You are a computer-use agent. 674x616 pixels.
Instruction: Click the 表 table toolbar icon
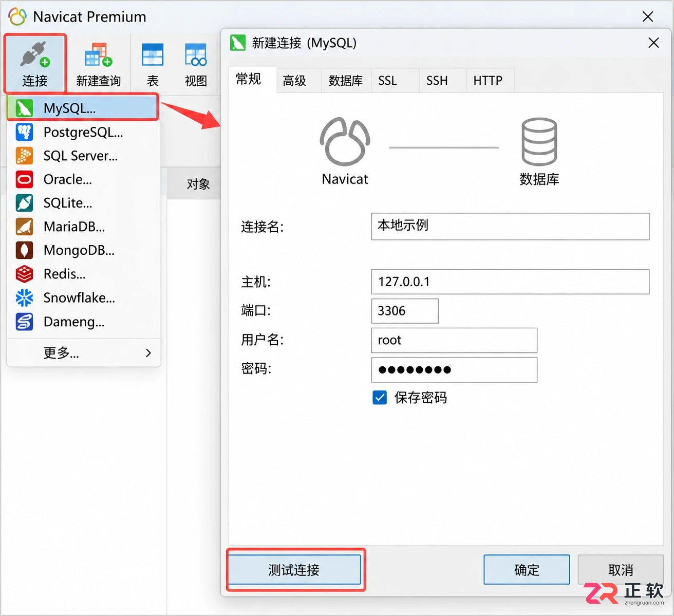tap(153, 65)
